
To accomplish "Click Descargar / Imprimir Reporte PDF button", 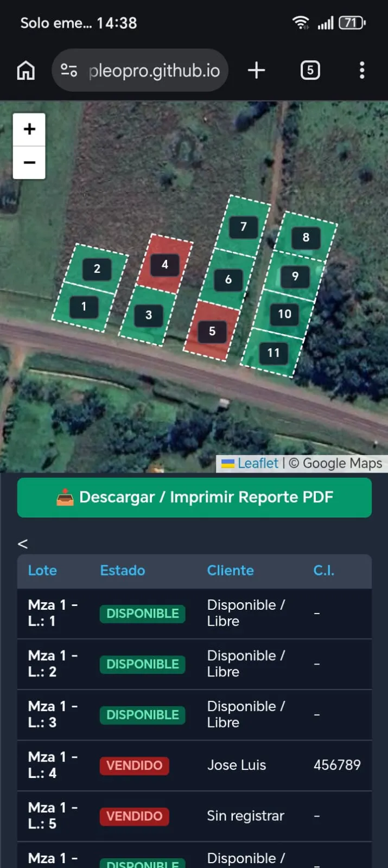I will [194, 497].
